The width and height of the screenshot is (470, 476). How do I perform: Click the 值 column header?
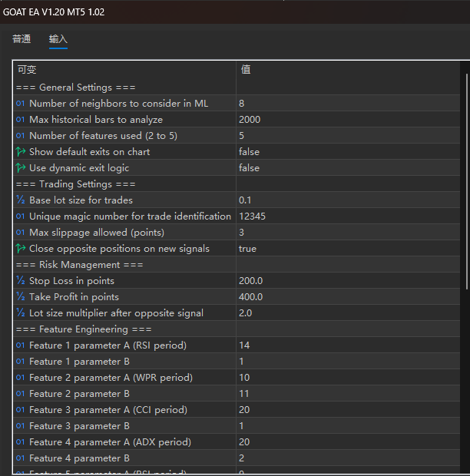coord(348,70)
